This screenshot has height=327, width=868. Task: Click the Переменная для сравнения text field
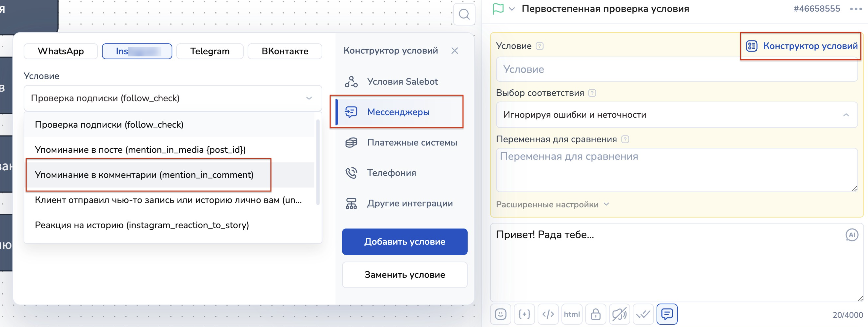coord(676,170)
